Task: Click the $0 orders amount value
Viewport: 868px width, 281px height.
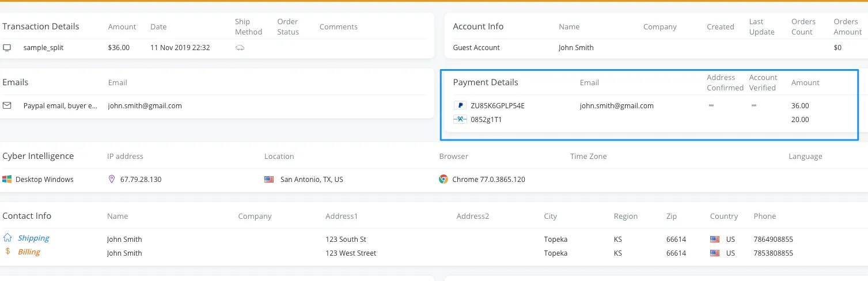Action: pos(837,48)
